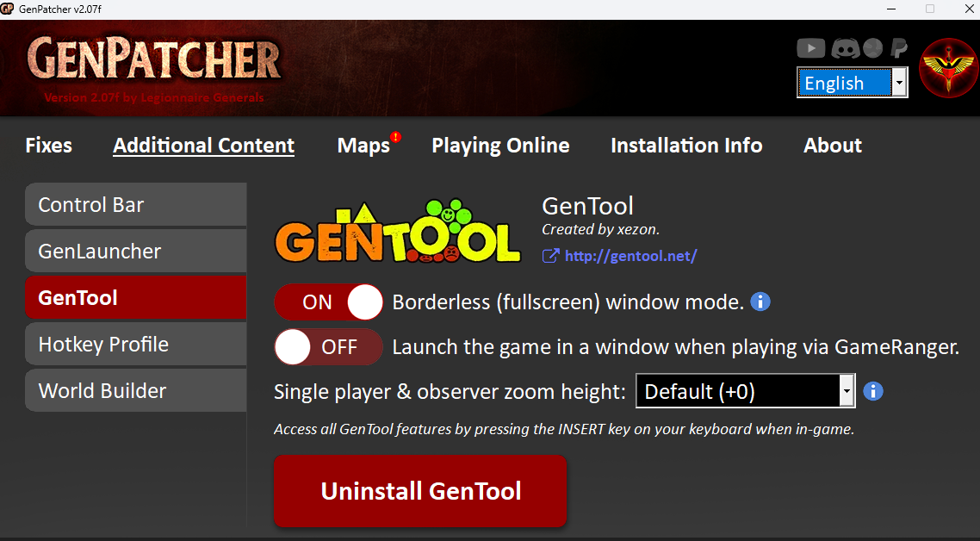Open the Discord server icon

point(845,48)
